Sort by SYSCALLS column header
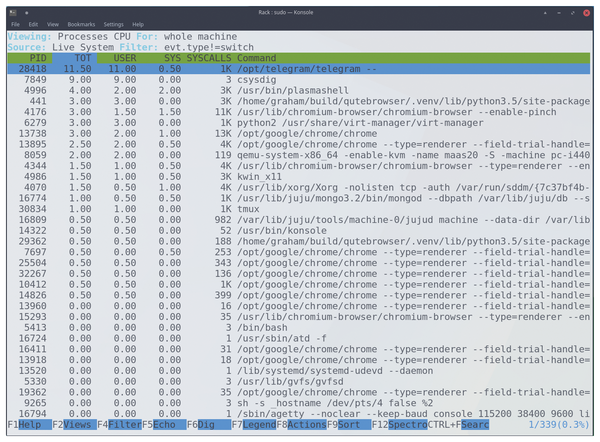The height and width of the screenshot is (442, 600). pyautogui.click(x=209, y=58)
